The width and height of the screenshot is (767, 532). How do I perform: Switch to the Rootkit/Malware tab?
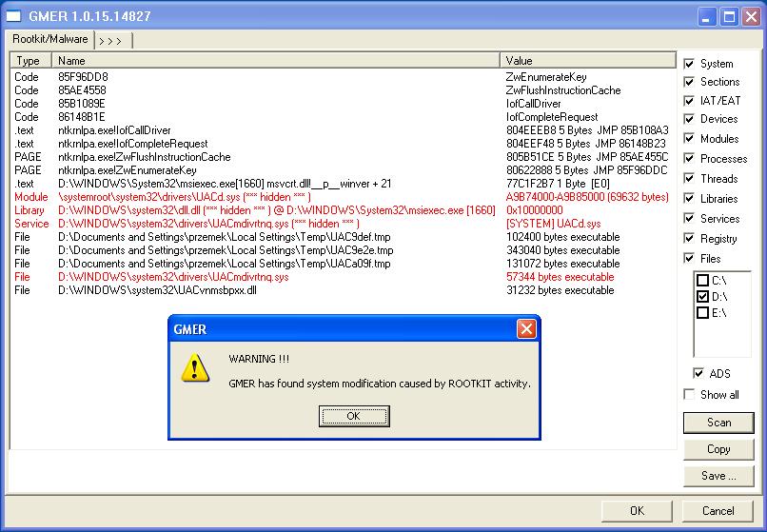pyautogui.click(x=49, y=39)
